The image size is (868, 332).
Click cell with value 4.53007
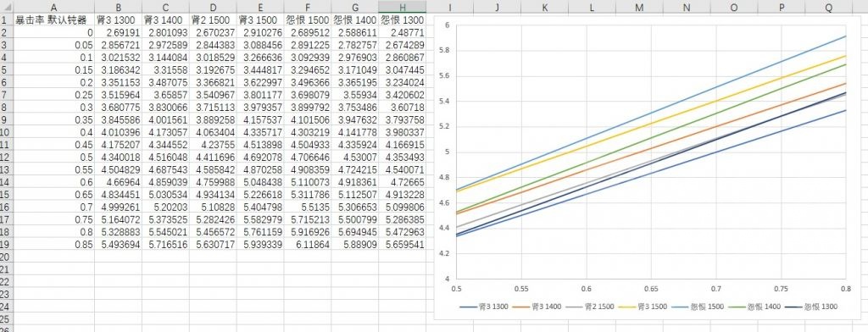click(355, 158)
